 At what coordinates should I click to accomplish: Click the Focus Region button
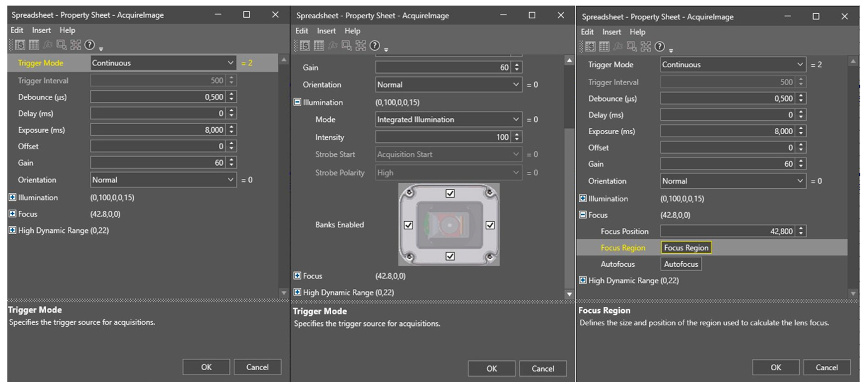(x=686, y=247)
